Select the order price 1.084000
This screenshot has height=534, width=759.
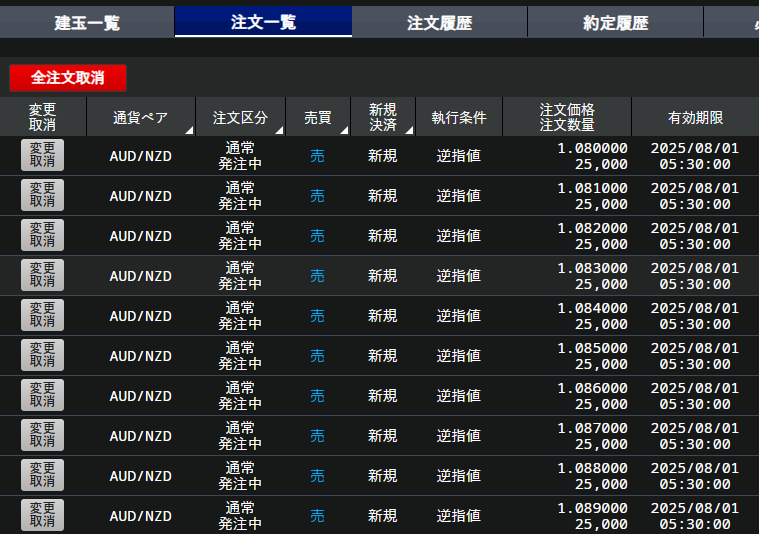point(592,308)
